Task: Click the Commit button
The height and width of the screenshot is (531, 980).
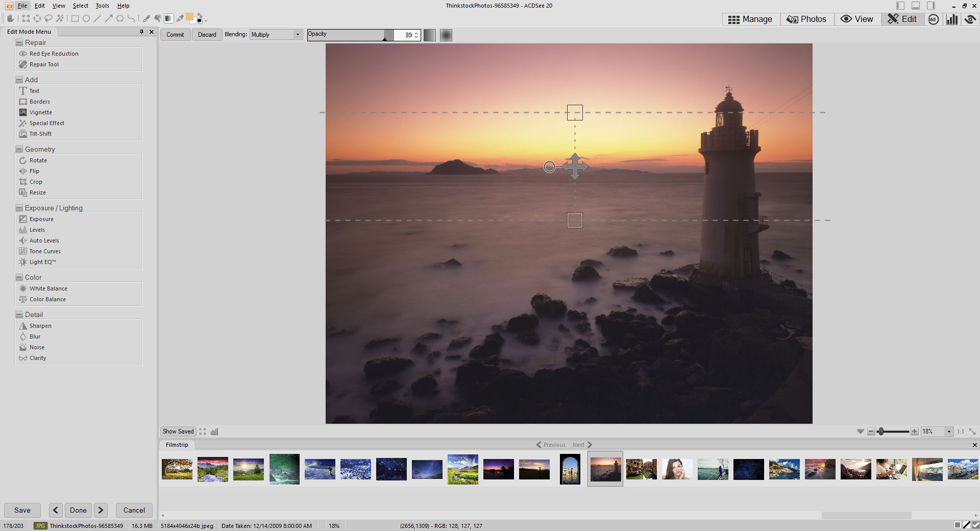Action: 175,35
